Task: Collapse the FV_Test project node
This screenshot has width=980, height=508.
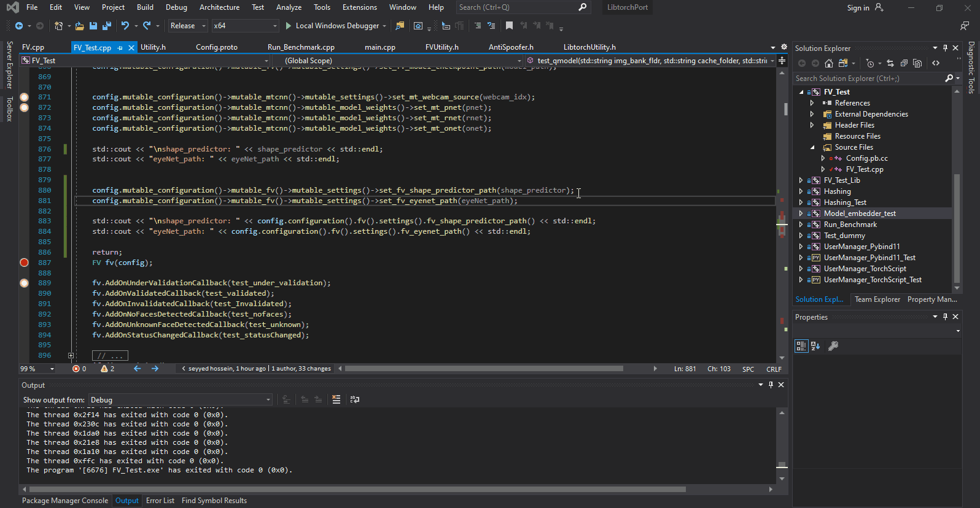Action: point(801,92)
